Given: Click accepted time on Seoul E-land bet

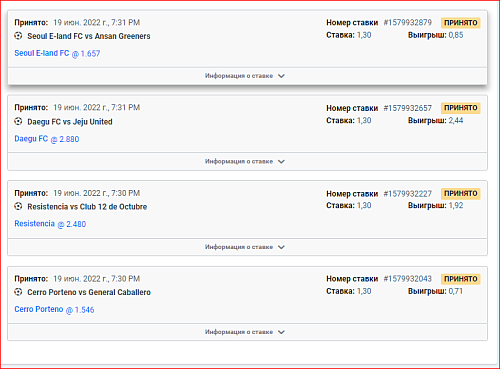Looking at the screenshot, I should click(96, 23).
